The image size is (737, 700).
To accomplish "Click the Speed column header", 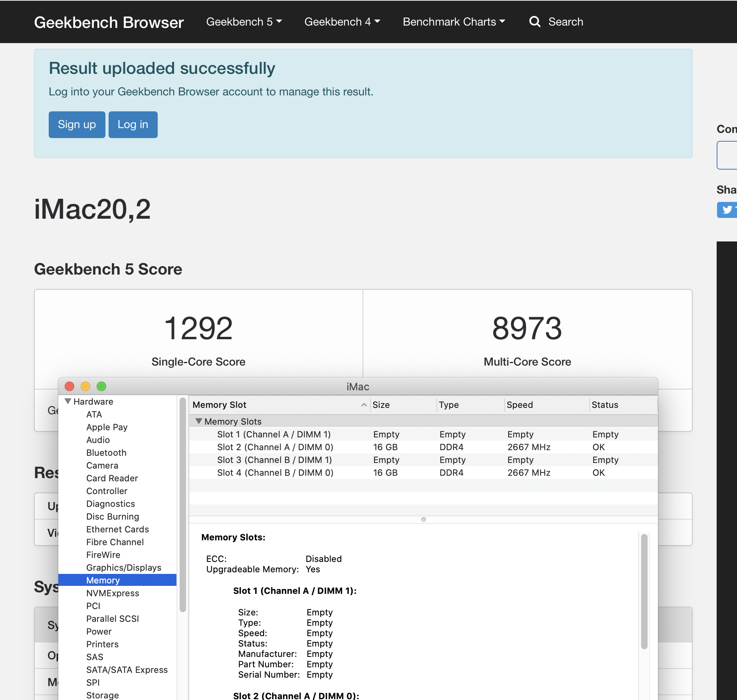I will [x=547, y=405].
